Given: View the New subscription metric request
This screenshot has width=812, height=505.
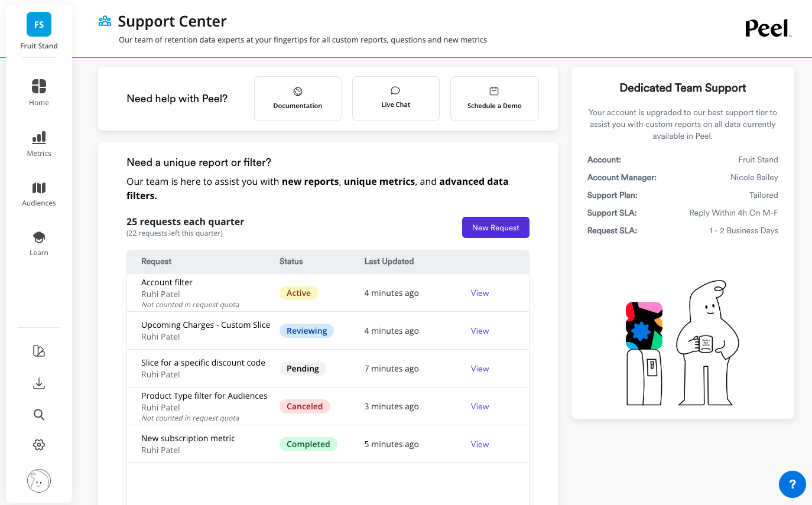Looking at the screenshot, I should (480, 444).
